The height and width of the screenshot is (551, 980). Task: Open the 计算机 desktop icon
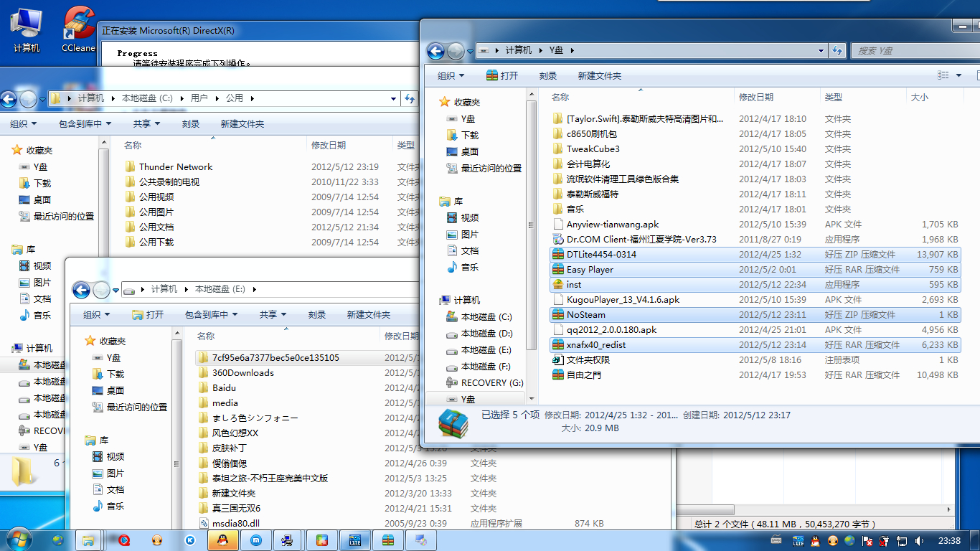click(27, 29)
